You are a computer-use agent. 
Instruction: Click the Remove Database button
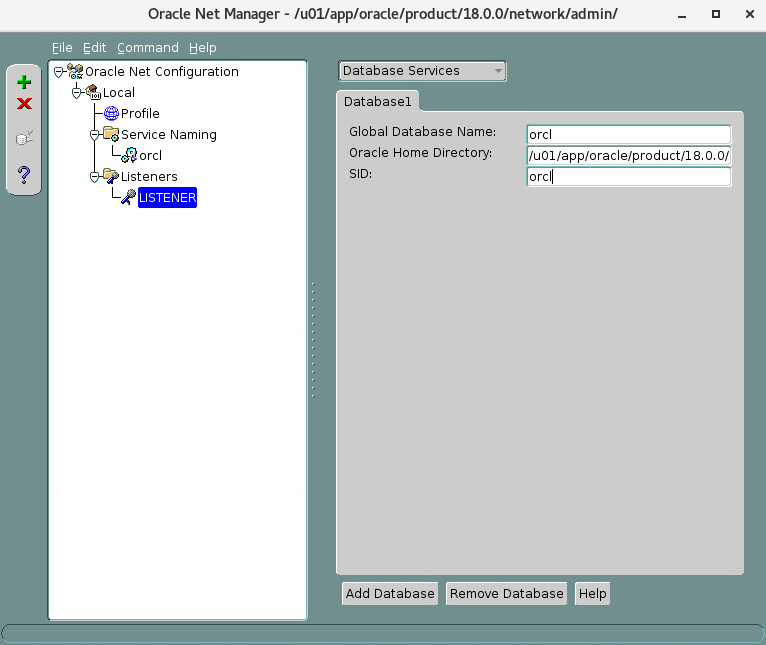point(507,593)
